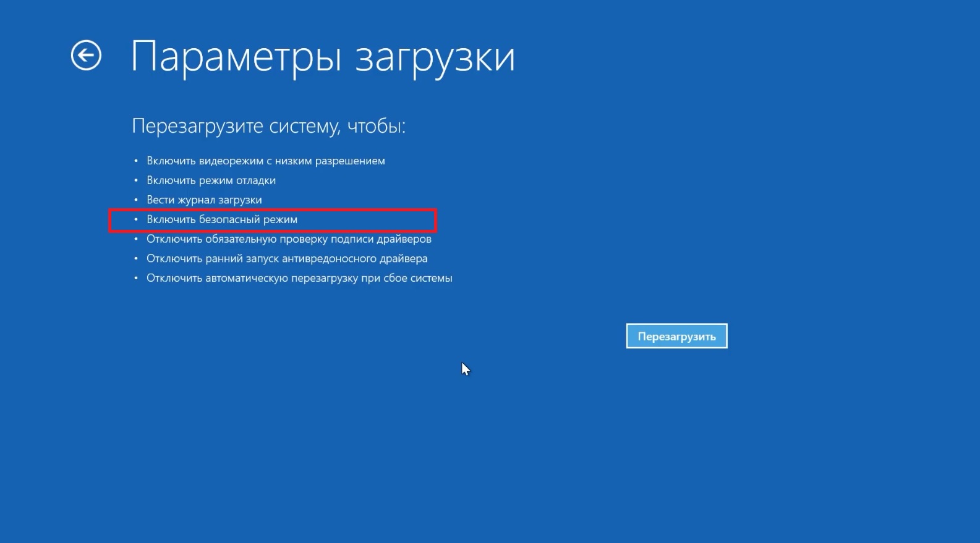
Task: Click the Перезагрузить button
Action: click(676, 336)
